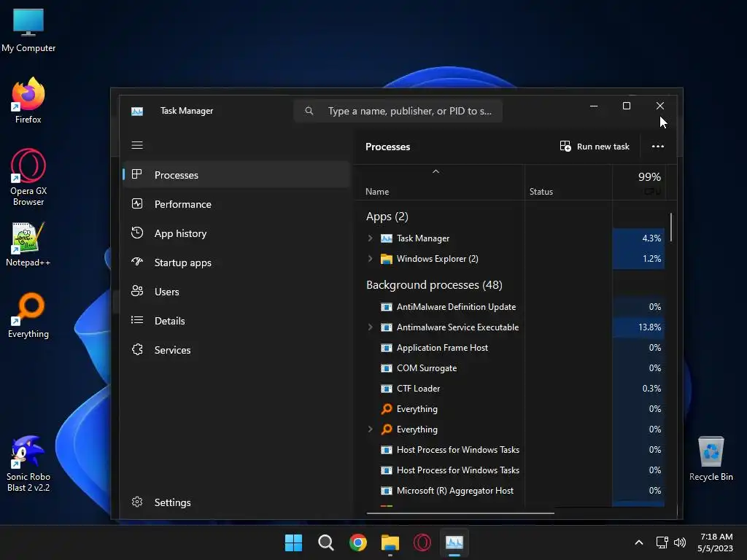
Task: Select the Firefox desktop shortcut
Action: (x=28, y=101)
